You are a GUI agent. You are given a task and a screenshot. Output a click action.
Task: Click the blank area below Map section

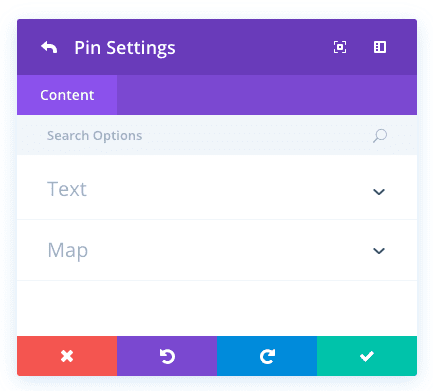tap(217, 308)
